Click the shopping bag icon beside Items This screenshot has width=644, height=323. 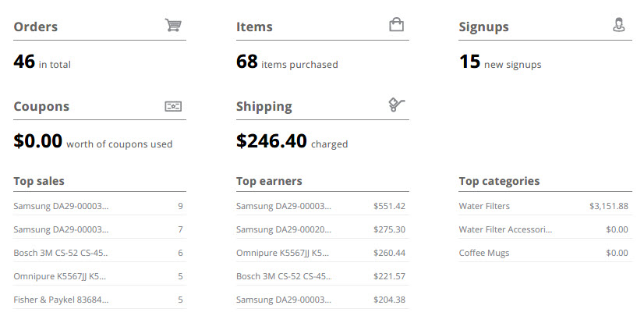[396, 25]
